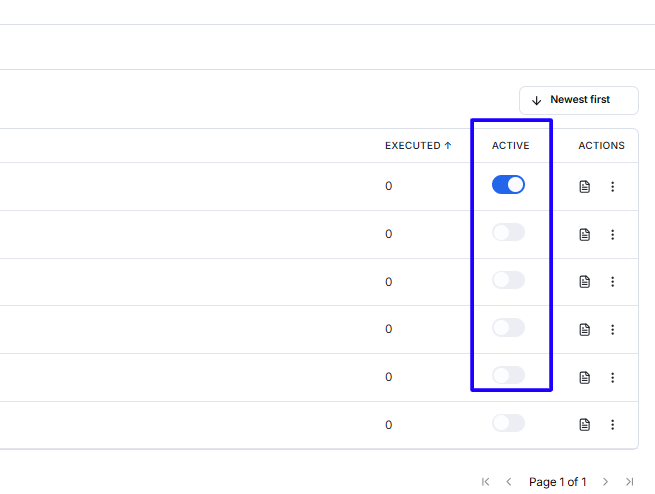The width and height of the screenshot is (655, 494).
Task: Open the Newest first sort button
Action: [x=579, y=100]
